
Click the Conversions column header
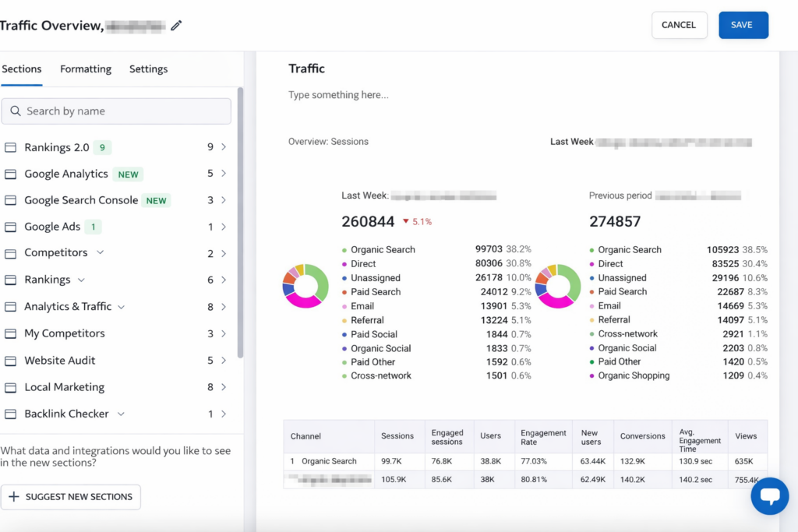[642, 436]
